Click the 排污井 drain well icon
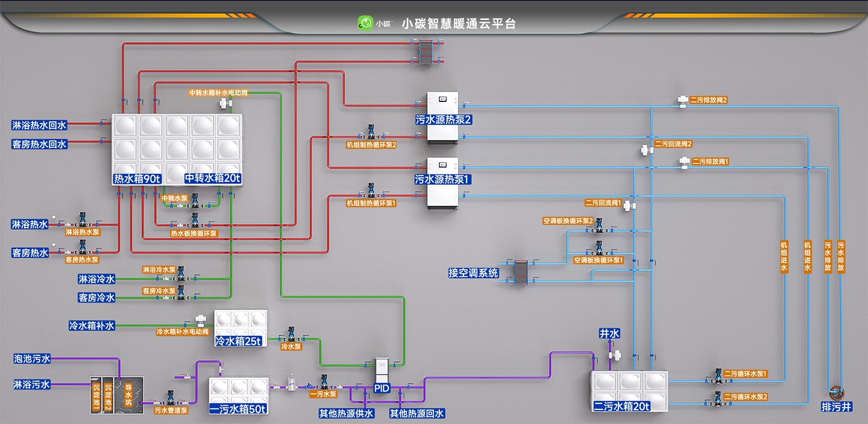The image size is (868, 424). (x=837, y=393)
